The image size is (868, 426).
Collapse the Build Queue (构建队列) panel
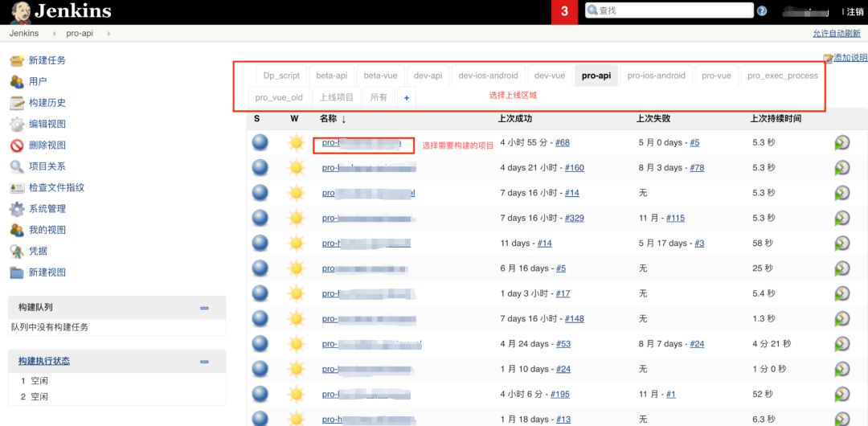(204, 308)
